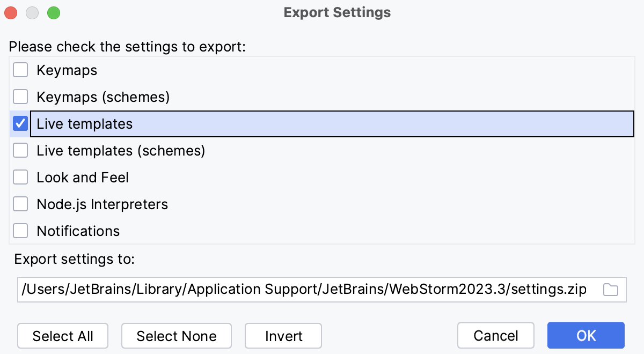Enable the Keymaps checkbox

click(20, 70)
